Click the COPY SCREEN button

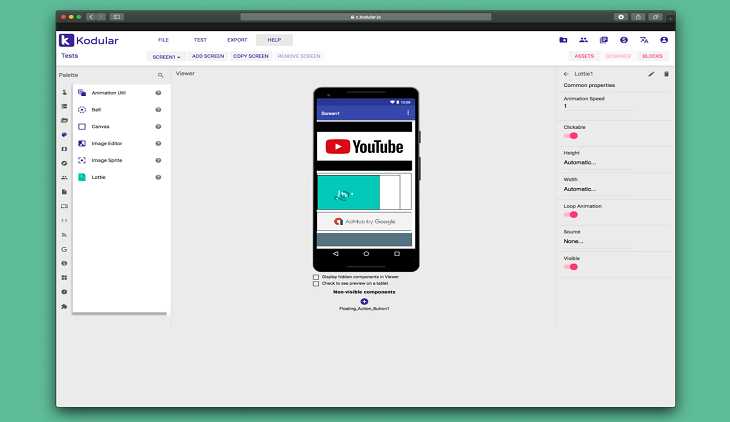(x=250, y=56)
